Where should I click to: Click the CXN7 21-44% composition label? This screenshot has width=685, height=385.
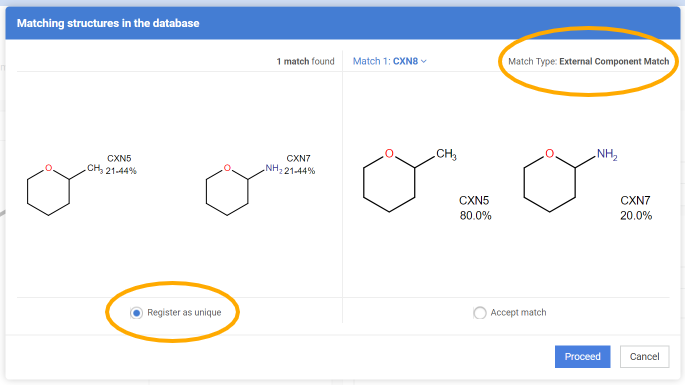pos(300,165)
